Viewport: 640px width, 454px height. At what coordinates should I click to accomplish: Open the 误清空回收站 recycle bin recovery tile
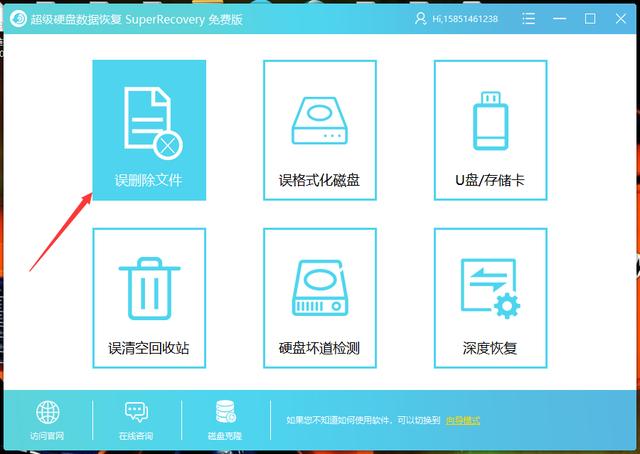[149, 298]
